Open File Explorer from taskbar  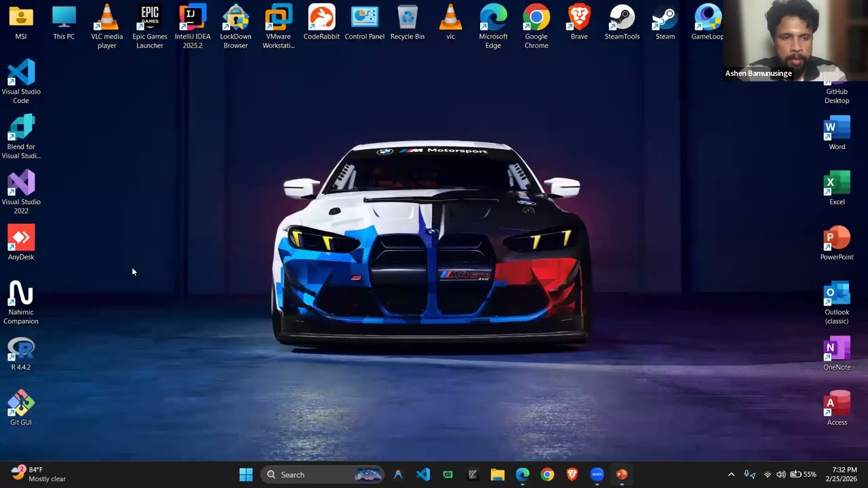coord(498,474)
